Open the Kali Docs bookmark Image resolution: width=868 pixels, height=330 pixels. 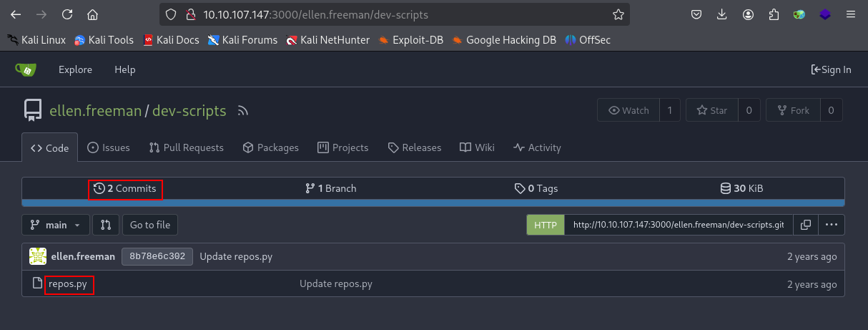tap(171, 40)
